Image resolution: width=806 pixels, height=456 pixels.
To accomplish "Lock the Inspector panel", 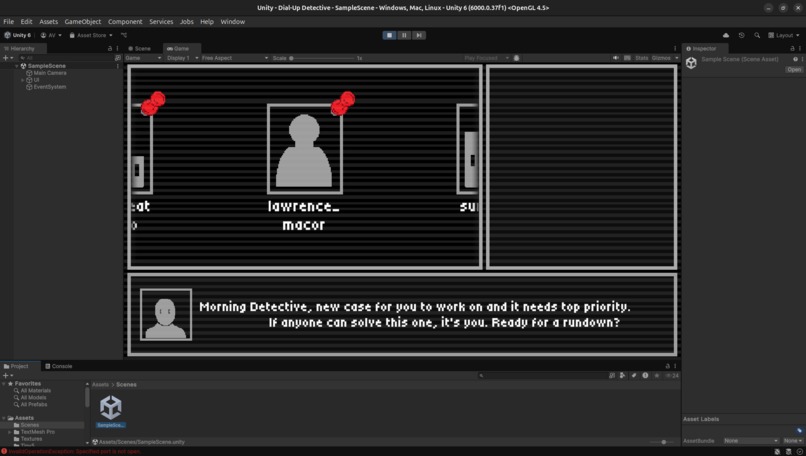I will [x=792, y=48].
